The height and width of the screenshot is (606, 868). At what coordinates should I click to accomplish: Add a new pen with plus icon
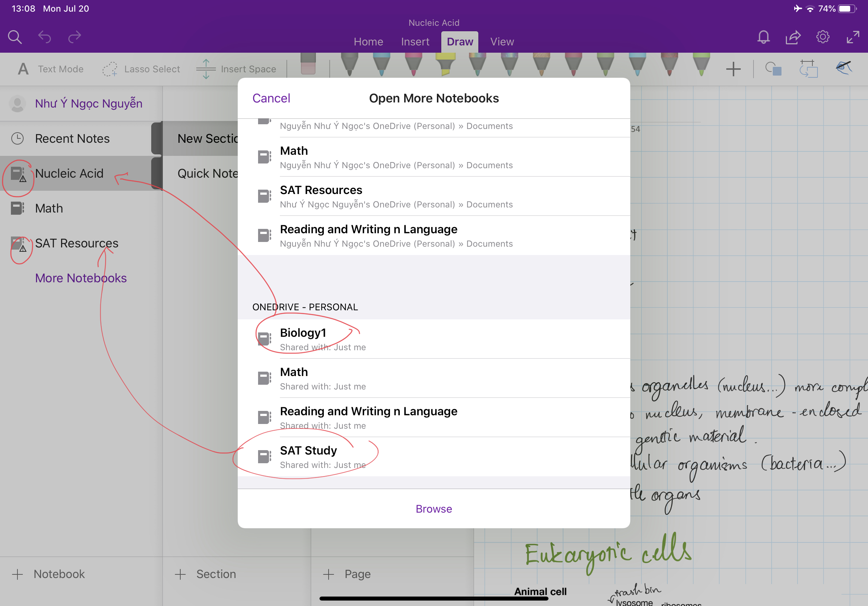click(733, 69)
